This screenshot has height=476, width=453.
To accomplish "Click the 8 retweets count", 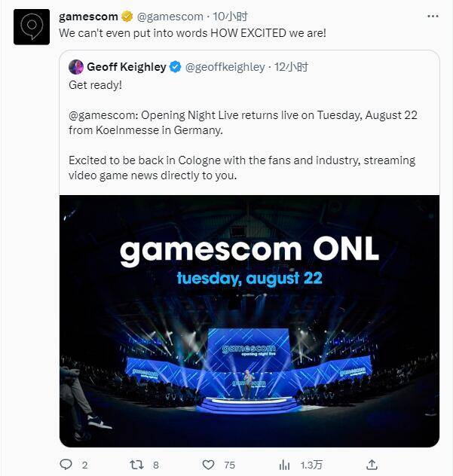I will coord(156,465).
